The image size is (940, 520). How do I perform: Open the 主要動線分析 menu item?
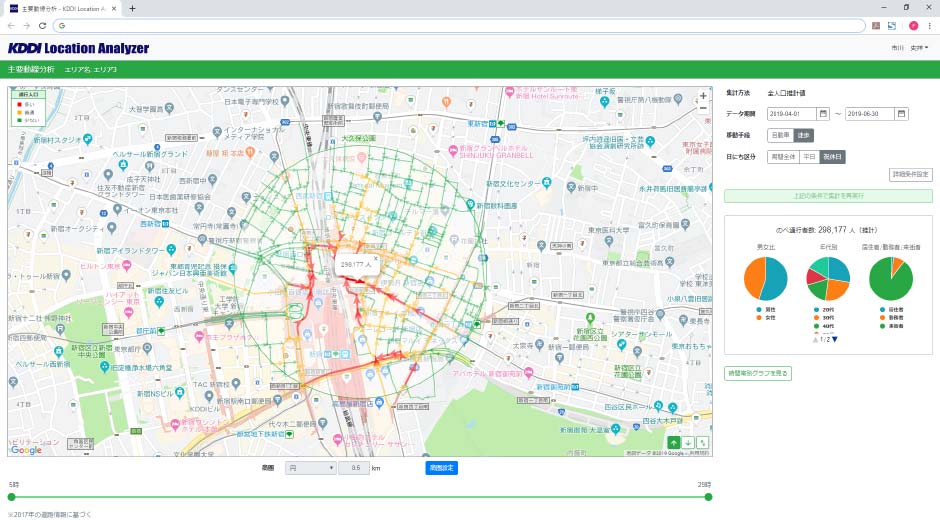(31, 70)
